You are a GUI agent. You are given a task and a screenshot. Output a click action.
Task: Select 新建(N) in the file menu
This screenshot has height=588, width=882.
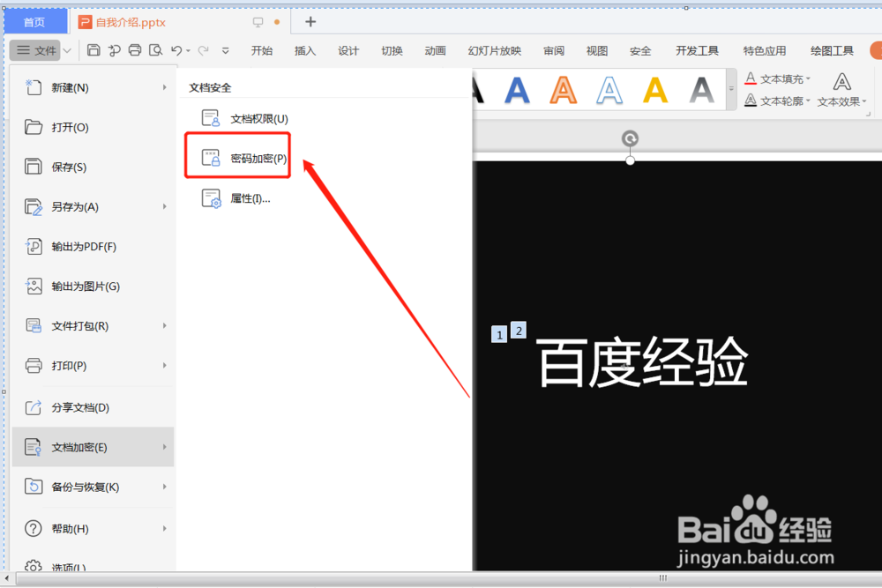point(93,87)
